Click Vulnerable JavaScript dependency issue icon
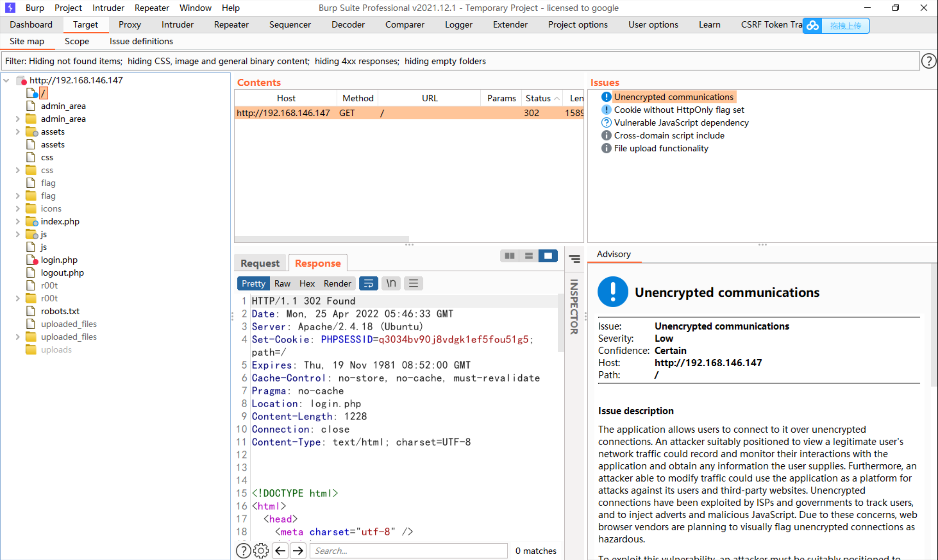The height and width of the screenshot is (560, 938). pyautogui.click(x=606, y=123)
